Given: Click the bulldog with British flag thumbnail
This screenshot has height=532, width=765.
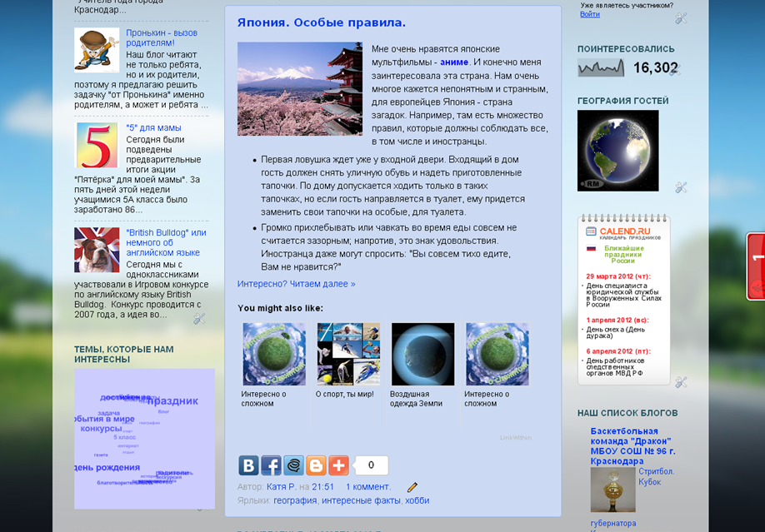Looking at the screenshot, I should (97, 250).
